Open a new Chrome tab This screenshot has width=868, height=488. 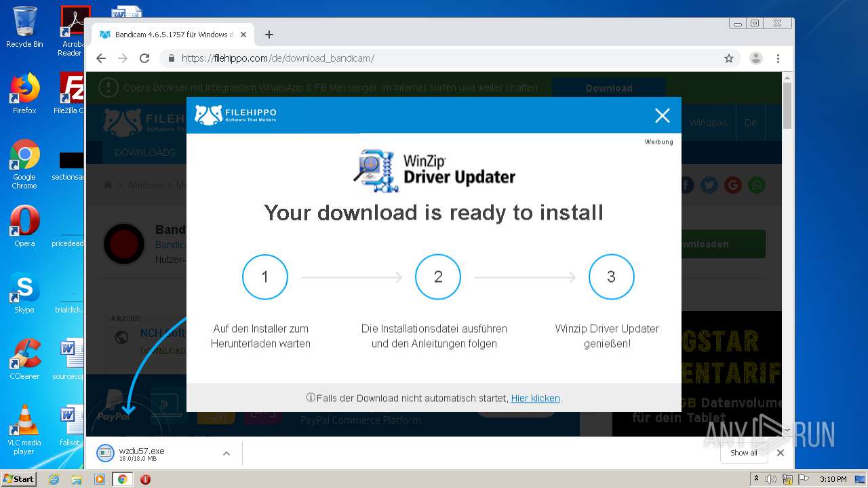(x=269, y=35)
